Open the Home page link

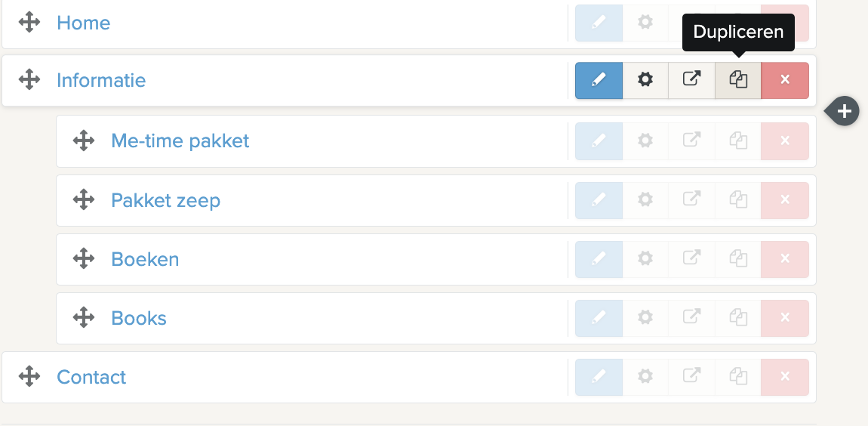click(83, 23)
